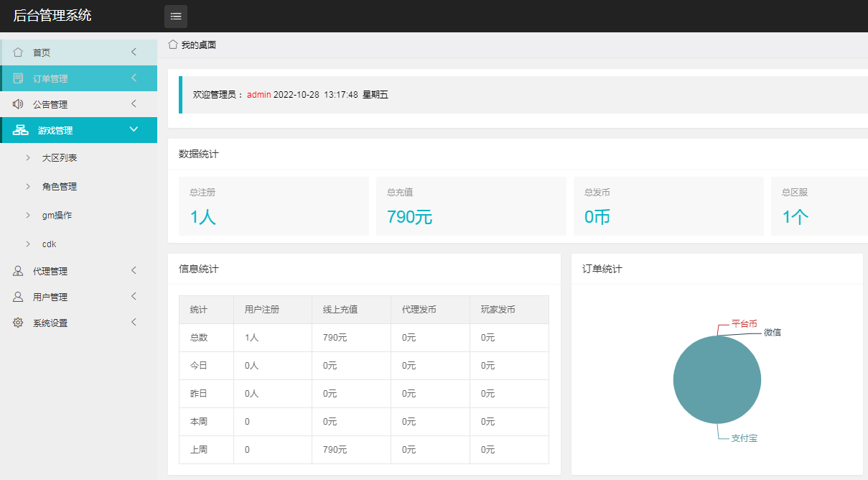Click the teal pie chart slice
The width and height of the screenshot is (868, 480).
click(x=717, y=379)
